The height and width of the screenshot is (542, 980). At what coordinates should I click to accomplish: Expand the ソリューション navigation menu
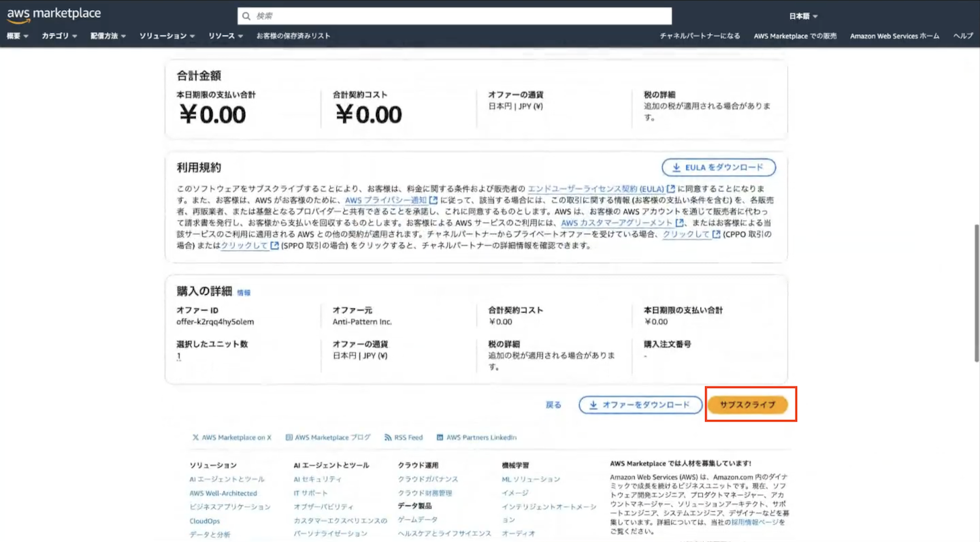point(167,36)
